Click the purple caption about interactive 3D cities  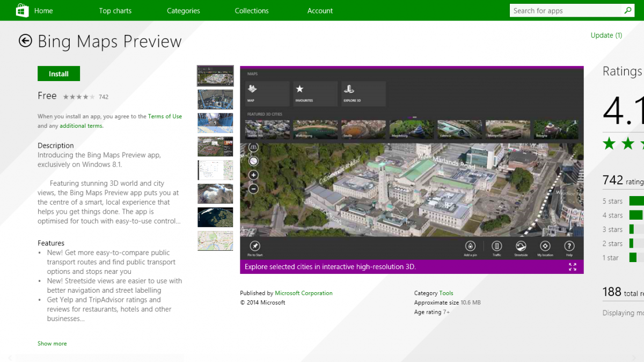(330, 267)
